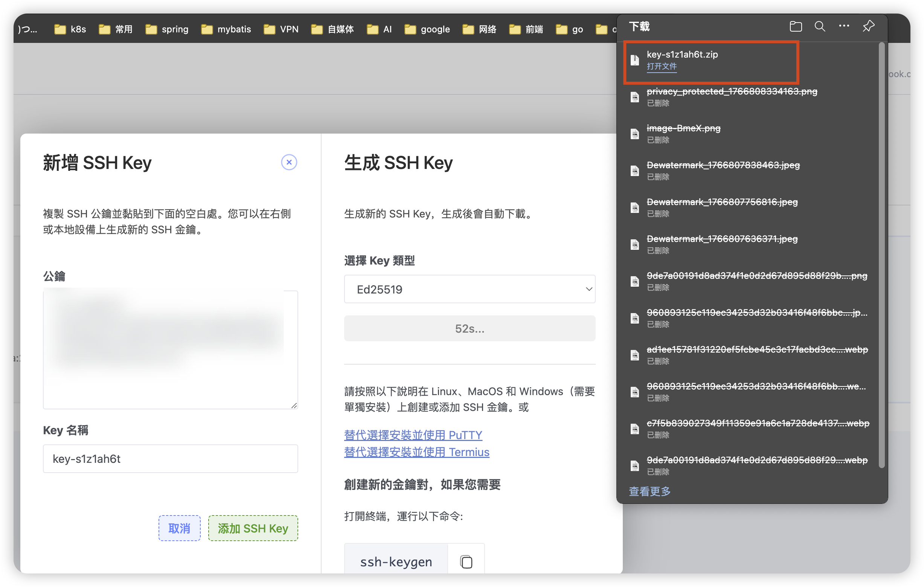Click 打开文件 link for downloaded zip
The image size is (924, 587).
point(662,66)
